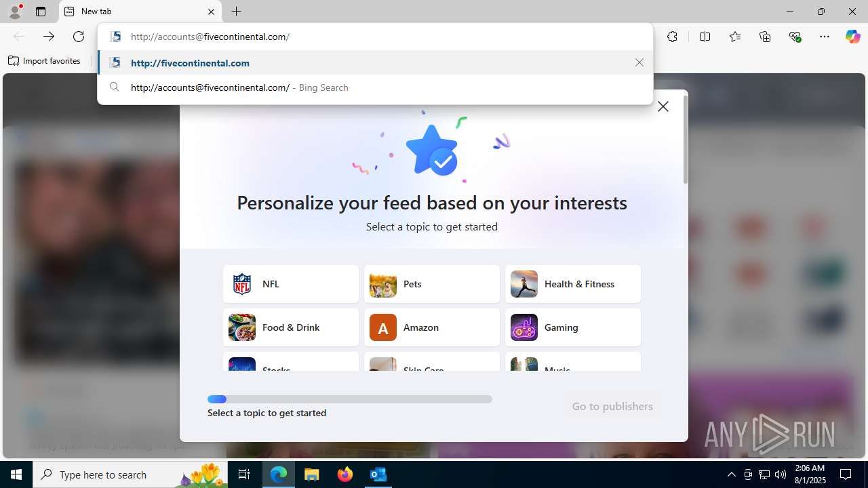Screen dimensions: 868x488
Task: Open the Collections icon
Action: [x=765, y=37]
